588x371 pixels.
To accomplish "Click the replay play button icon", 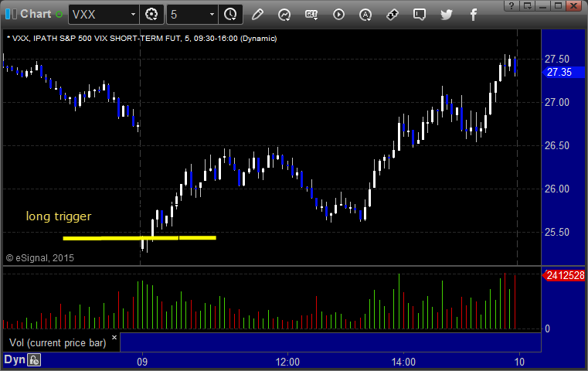I will (338, 15).
